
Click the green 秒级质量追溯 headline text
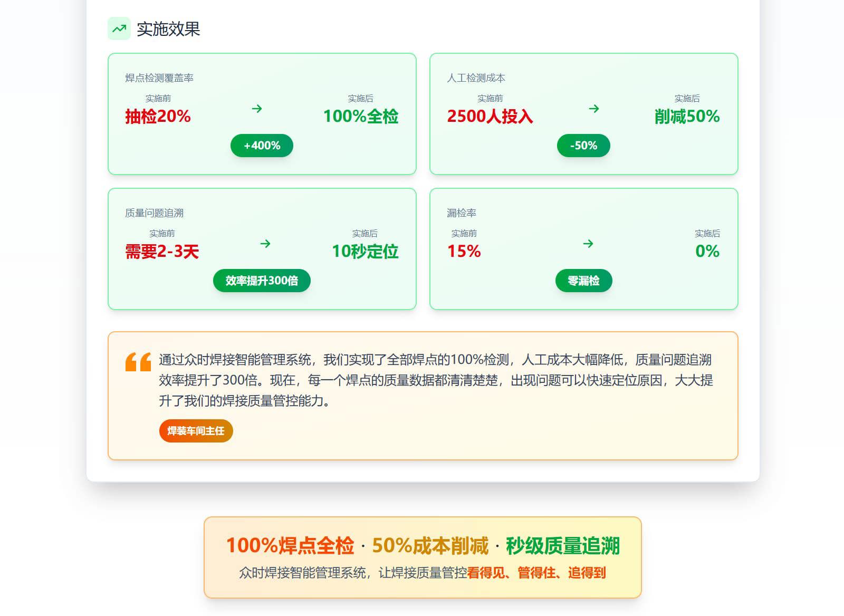(562, 546)
